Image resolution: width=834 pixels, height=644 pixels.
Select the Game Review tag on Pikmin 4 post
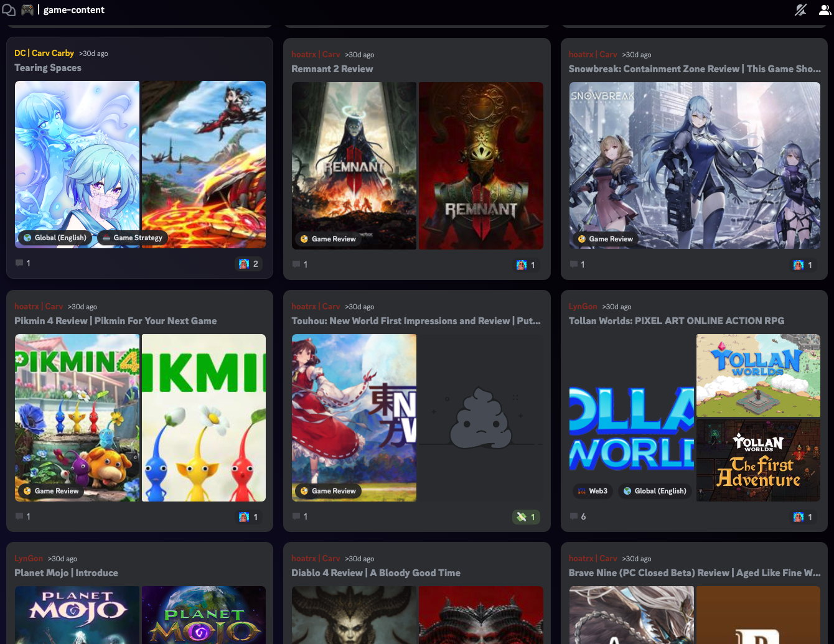[x=51, y=491]
